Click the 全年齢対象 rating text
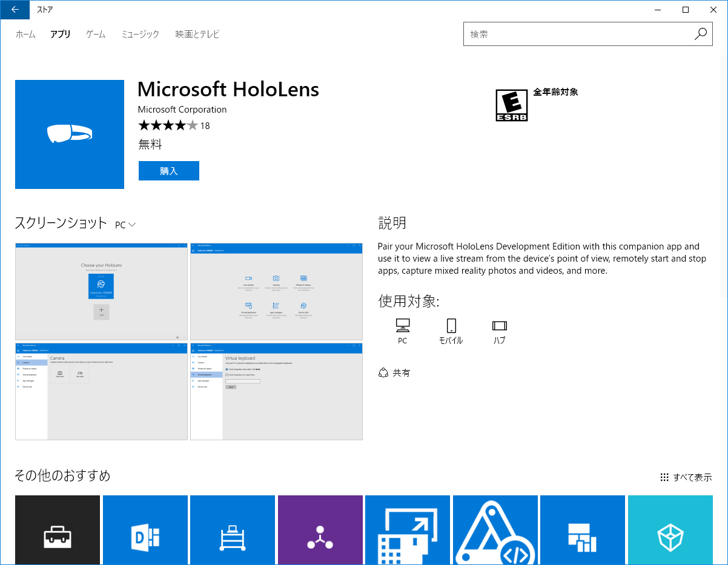728x565 pixels. 555,92
